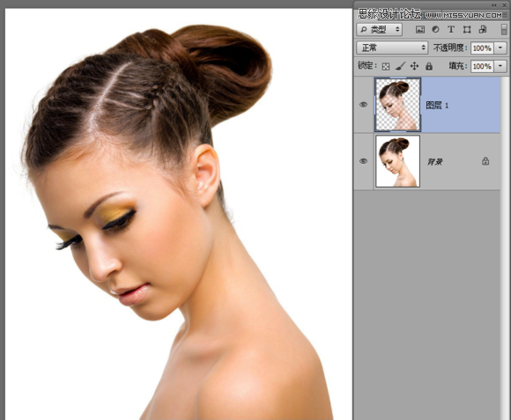Screen dimensions: 511x420
Task: Lock transparent pixels icon
Action: tap(386, 67)
